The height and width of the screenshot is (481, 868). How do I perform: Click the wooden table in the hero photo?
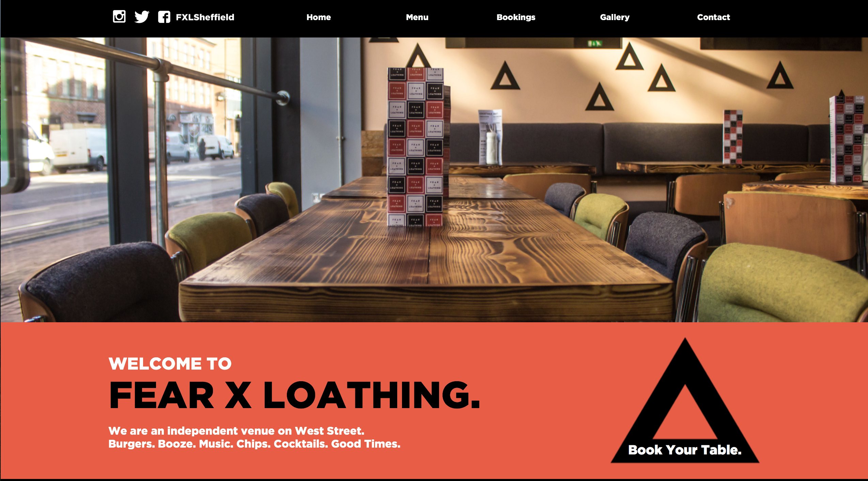[426, 252]
